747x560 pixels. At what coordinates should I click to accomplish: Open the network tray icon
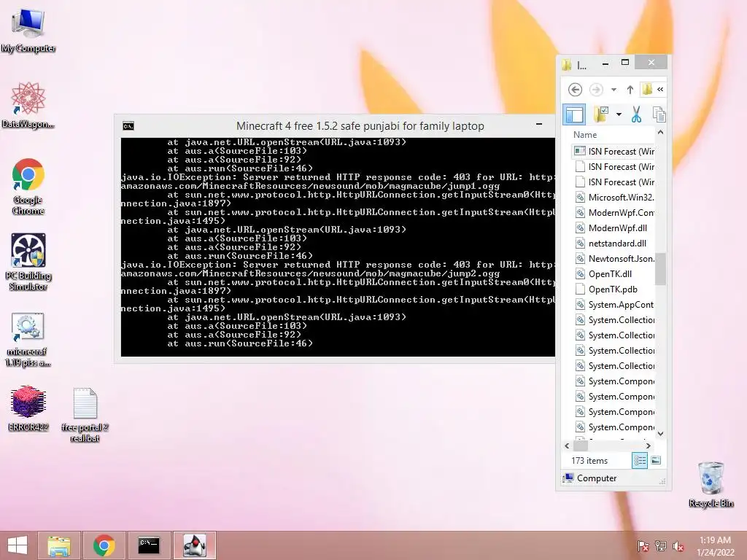660,546
